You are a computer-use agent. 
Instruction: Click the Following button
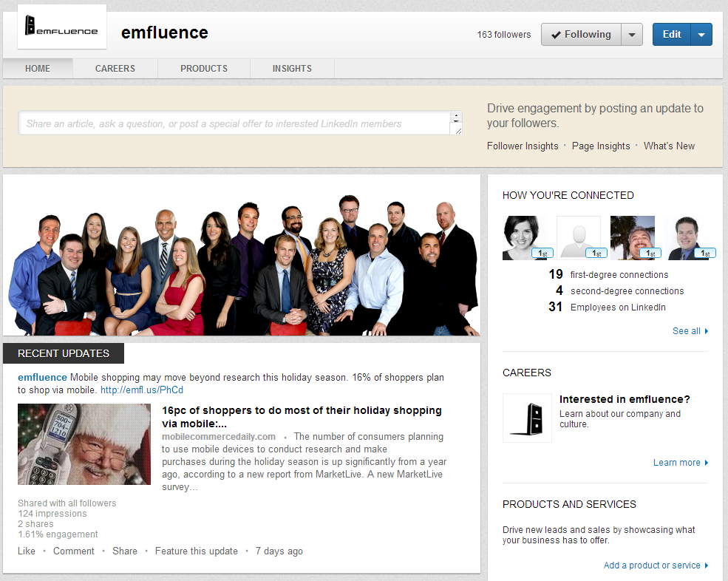[581, 34]
